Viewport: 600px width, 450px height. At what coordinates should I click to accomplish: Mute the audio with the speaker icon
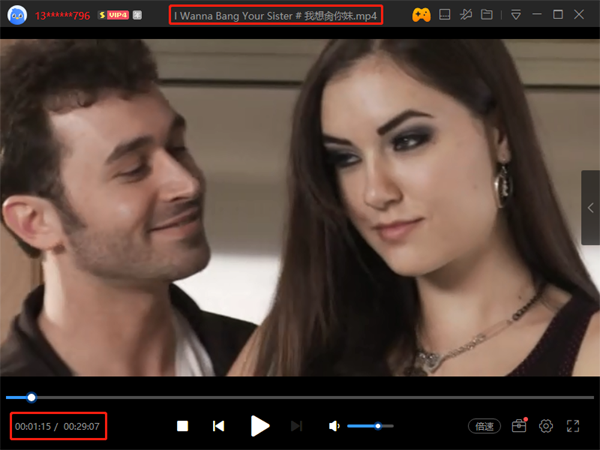point(334,426)
